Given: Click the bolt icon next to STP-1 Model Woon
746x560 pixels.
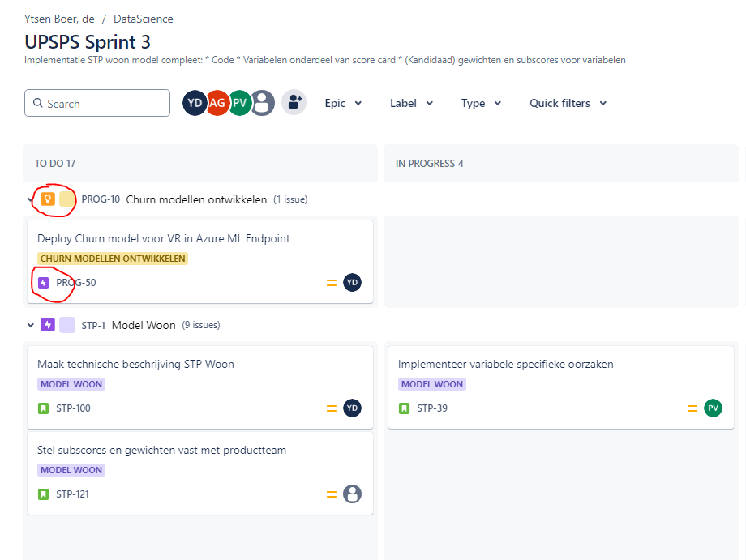Looking at the screenshot, I should click(x=47, y=324).
